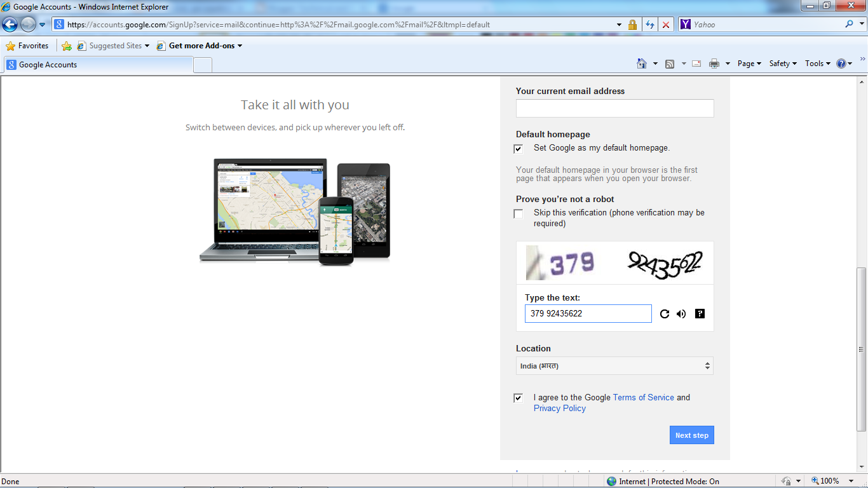Click the Google page icon in address bar
The width and height of the screenshot is (868, 488).
point(59,25)
